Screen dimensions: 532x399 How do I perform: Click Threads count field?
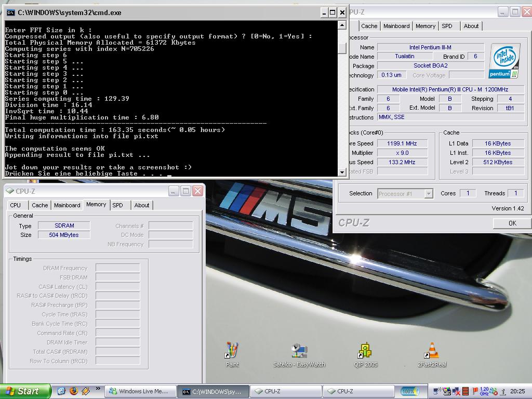pyautogui.click(x=516, y=193)
